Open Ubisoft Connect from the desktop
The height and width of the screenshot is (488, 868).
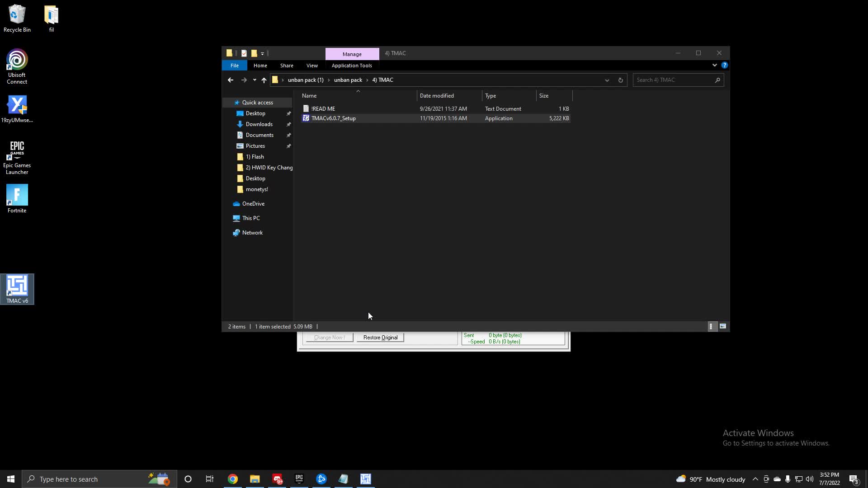point(17,59)
